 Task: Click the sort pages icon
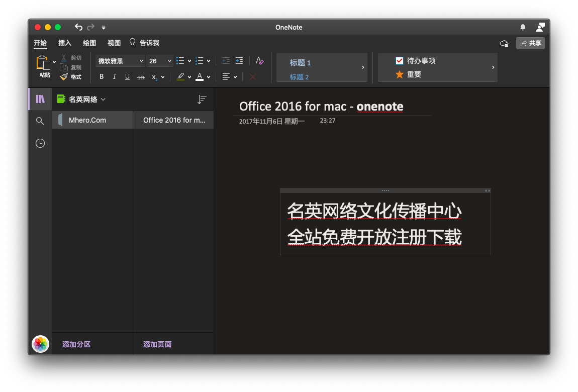[x=202, y=100]
